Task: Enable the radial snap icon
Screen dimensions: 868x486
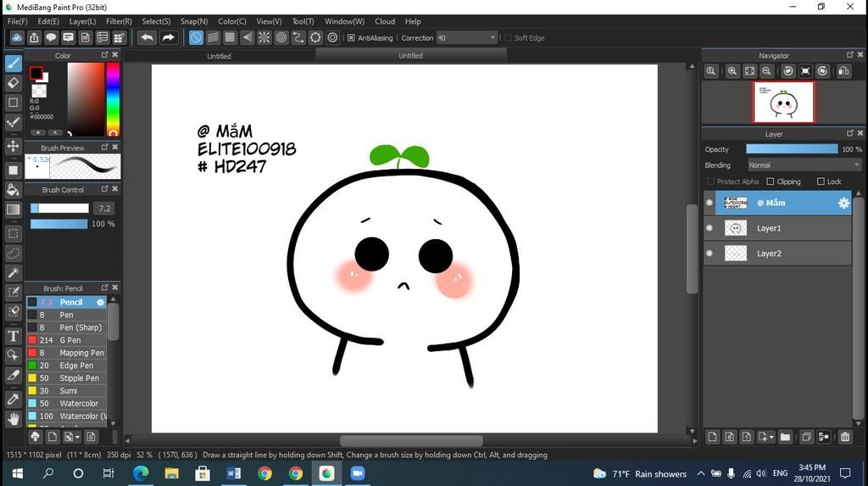Action: [x=264, y=37]
